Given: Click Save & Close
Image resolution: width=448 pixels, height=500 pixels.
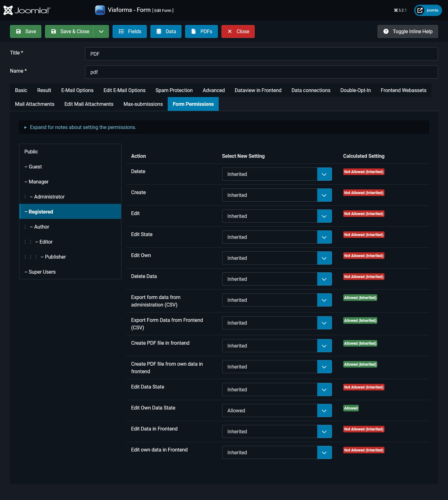Looking at the screenshot, I should point(69,31).
